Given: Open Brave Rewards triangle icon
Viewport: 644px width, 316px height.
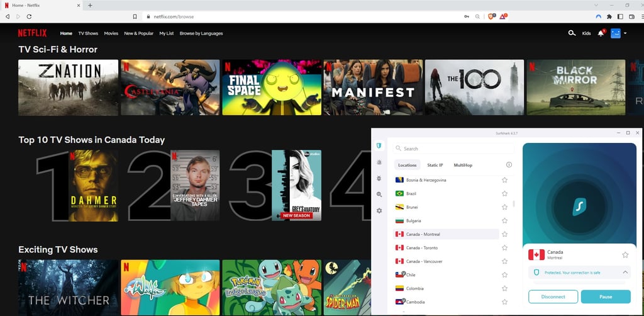Looking at the screenshot, I should (x=503, y=16).
